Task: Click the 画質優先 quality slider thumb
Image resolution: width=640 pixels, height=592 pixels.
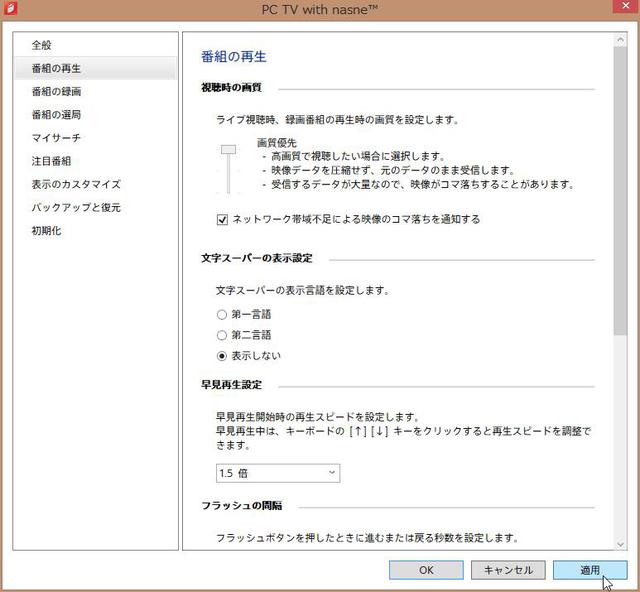Action: coord(228,149)
